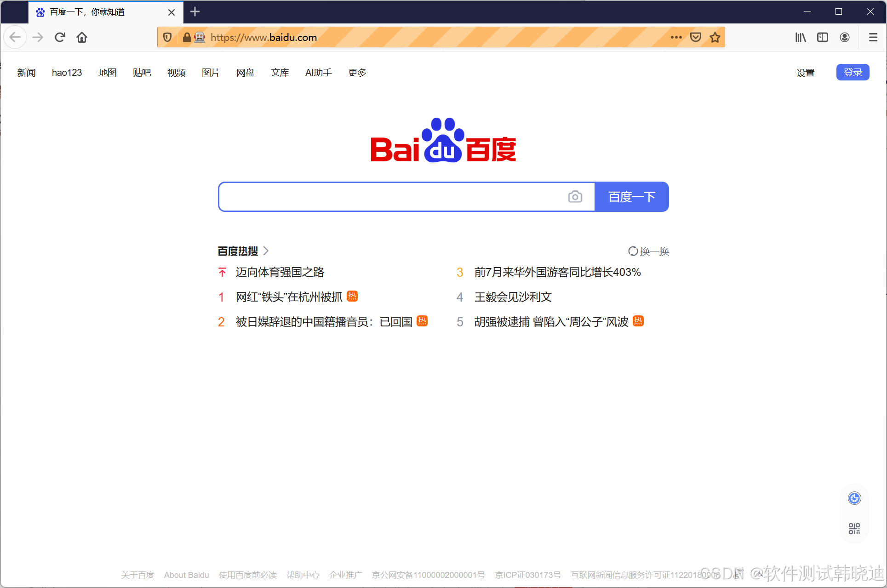Screen dimensions: 887x588
Task: Open a new tab with plus
Action: point(195,11)
